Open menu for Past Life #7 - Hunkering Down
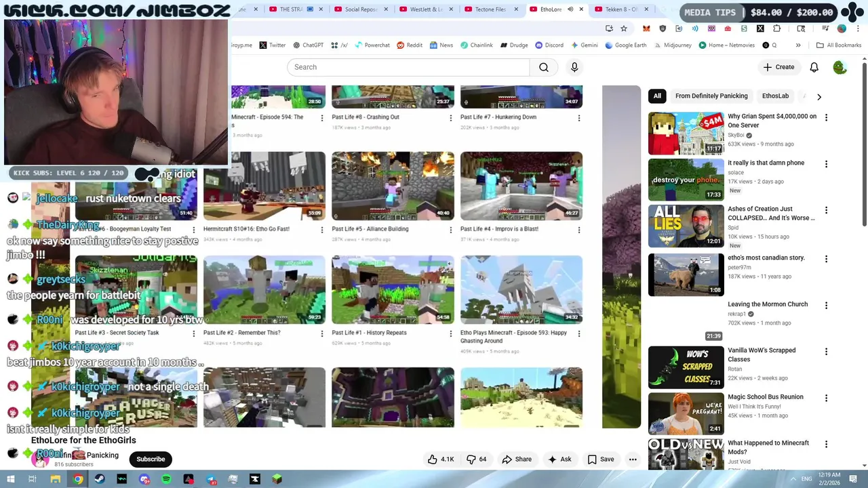This screenshot has width=868, height=488. tap(578, 118)
